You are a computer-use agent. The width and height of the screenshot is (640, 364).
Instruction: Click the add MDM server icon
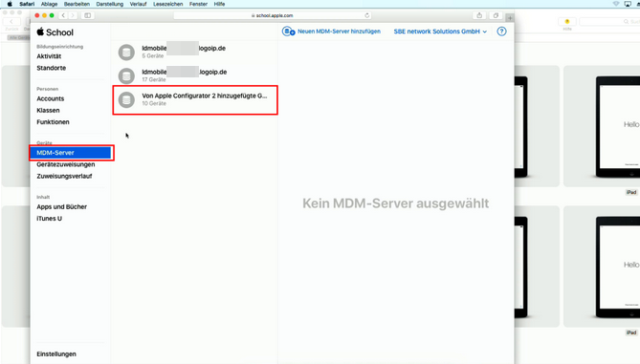click(x=289, y=32)
